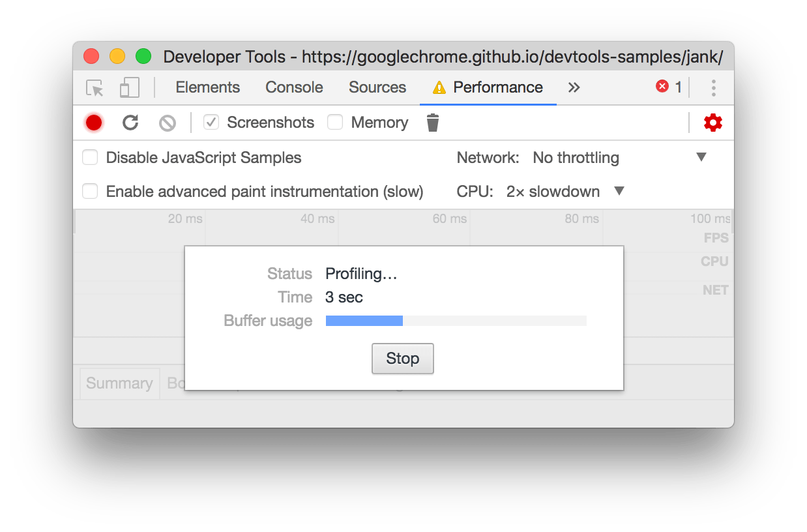Open the three-dot DevTools menu
This screenshot has height=532, width=807.
pyautogui.click(x=714, y=88)
